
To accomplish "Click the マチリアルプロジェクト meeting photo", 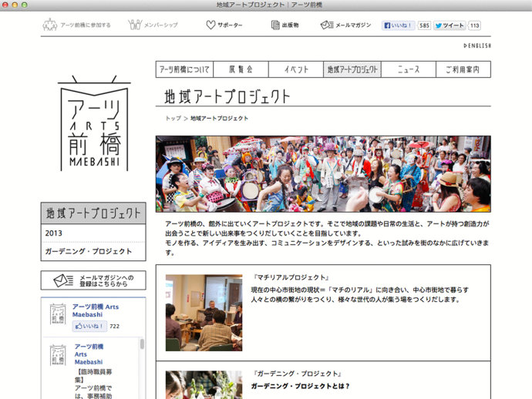I will pyautogui.click(x=204, y=313).
